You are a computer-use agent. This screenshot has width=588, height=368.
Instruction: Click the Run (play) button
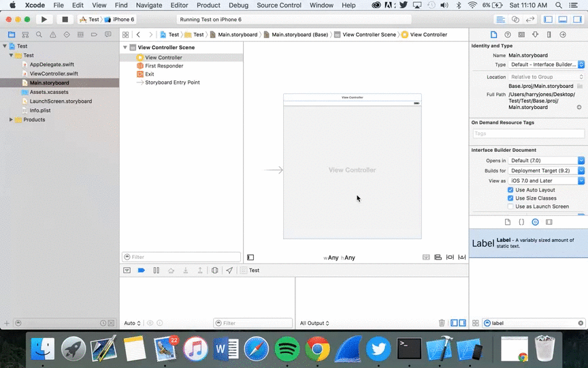pos(44,19)
